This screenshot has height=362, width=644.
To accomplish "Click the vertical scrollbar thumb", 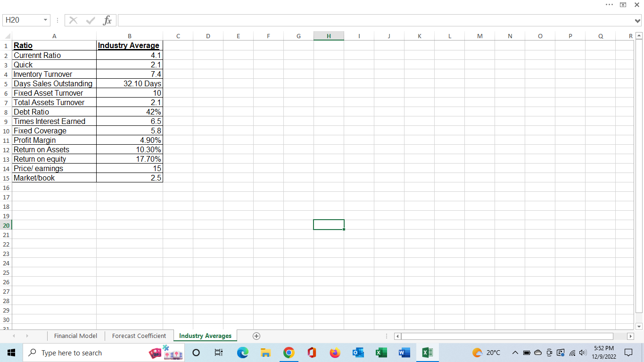I will [639, 176].
